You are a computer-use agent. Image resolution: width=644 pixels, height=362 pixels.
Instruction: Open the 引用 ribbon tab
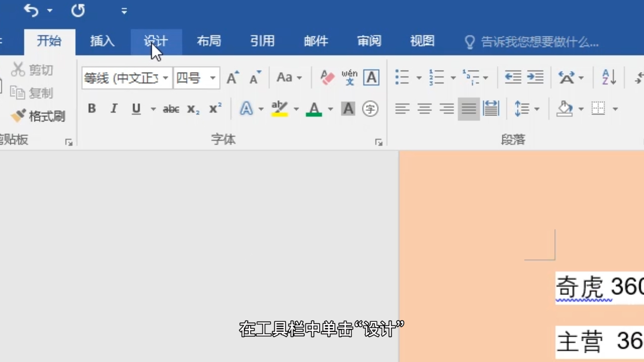coord(262,41)
